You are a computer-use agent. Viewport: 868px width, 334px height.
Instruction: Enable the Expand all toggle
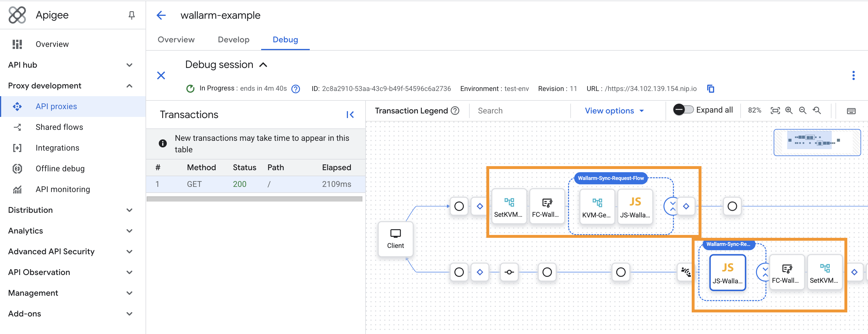pos(684,109)
